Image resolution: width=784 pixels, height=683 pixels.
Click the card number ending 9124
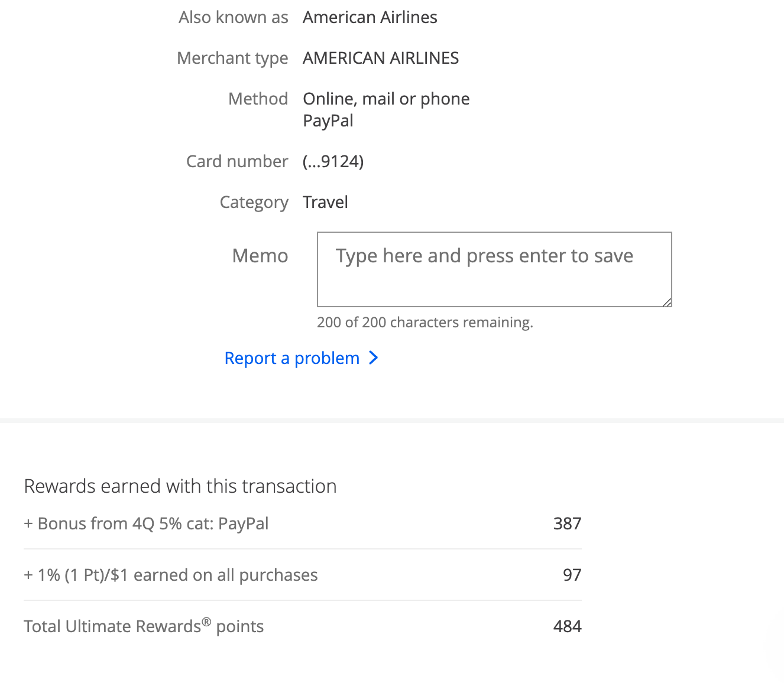click(333, 161)
